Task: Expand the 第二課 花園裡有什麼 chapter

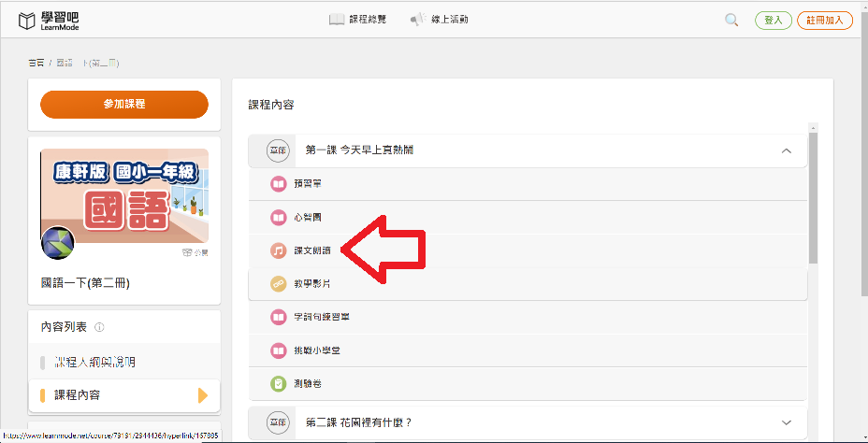Action: (x=786, y=422)
